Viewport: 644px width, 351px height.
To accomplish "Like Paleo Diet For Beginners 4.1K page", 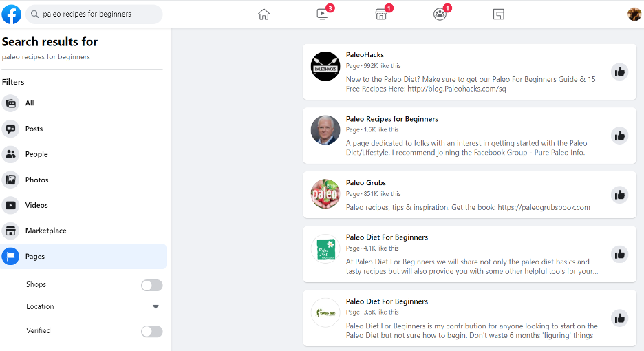I will pyautogui.click(x=619, y=255).
